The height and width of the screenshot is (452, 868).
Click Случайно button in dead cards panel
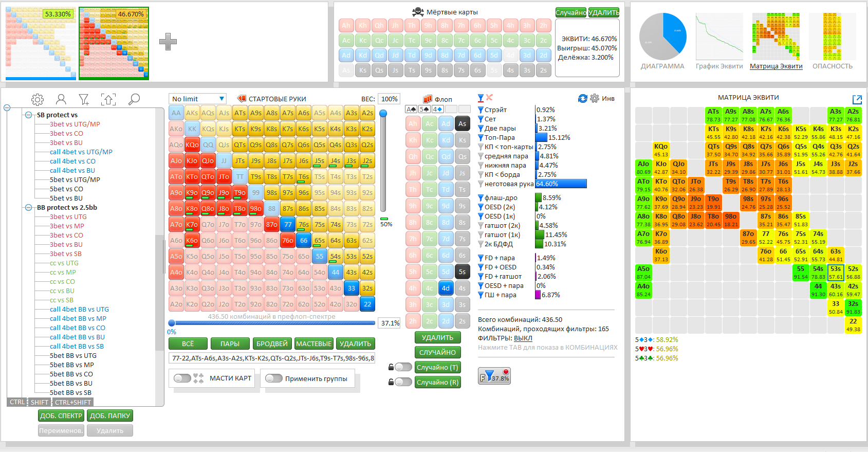[571, 12]
